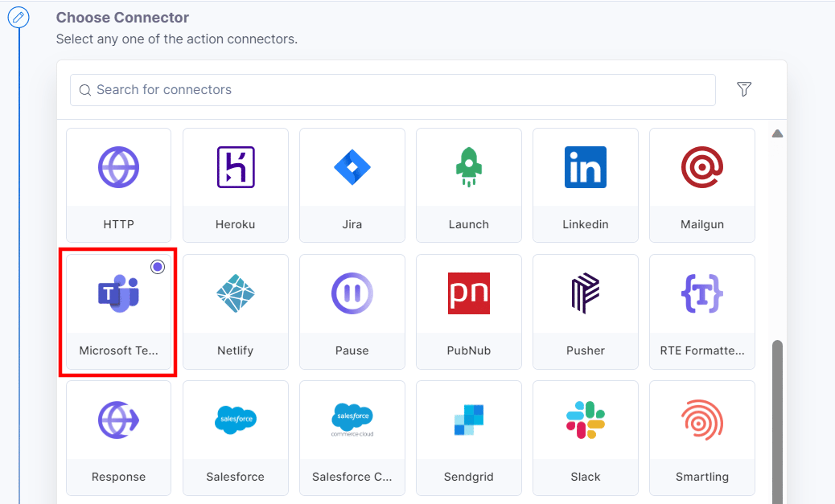This screenshot has width=835, height=504.
Task: Click the Launch label
Action: [x=469, y=224]
